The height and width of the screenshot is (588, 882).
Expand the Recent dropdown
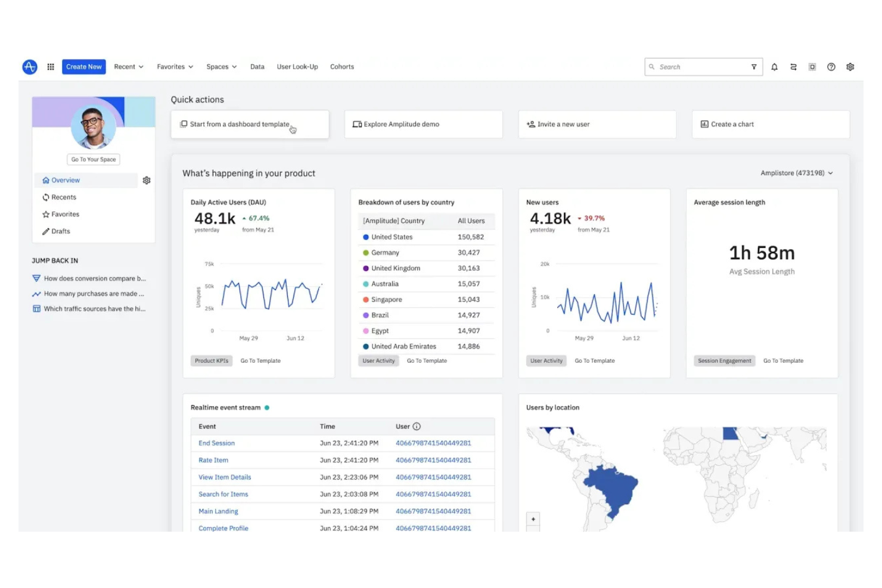128,67
